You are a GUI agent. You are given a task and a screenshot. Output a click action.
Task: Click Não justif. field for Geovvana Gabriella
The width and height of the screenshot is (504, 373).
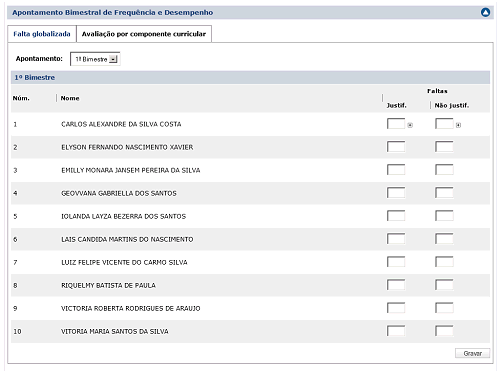coord(444,193)
